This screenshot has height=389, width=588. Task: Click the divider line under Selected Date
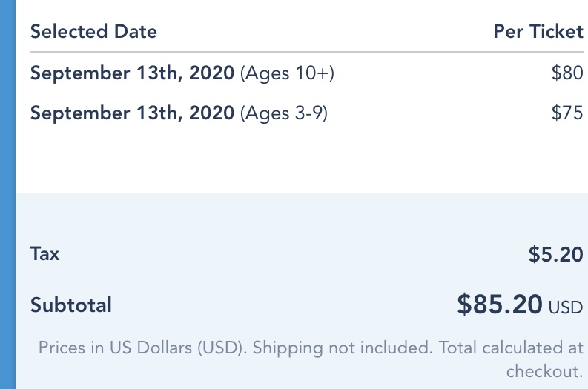307,52
